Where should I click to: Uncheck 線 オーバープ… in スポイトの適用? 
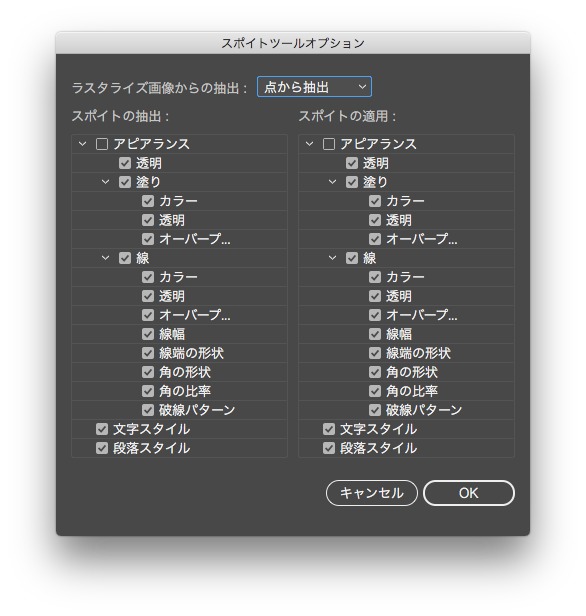click(x=375, y=315)
